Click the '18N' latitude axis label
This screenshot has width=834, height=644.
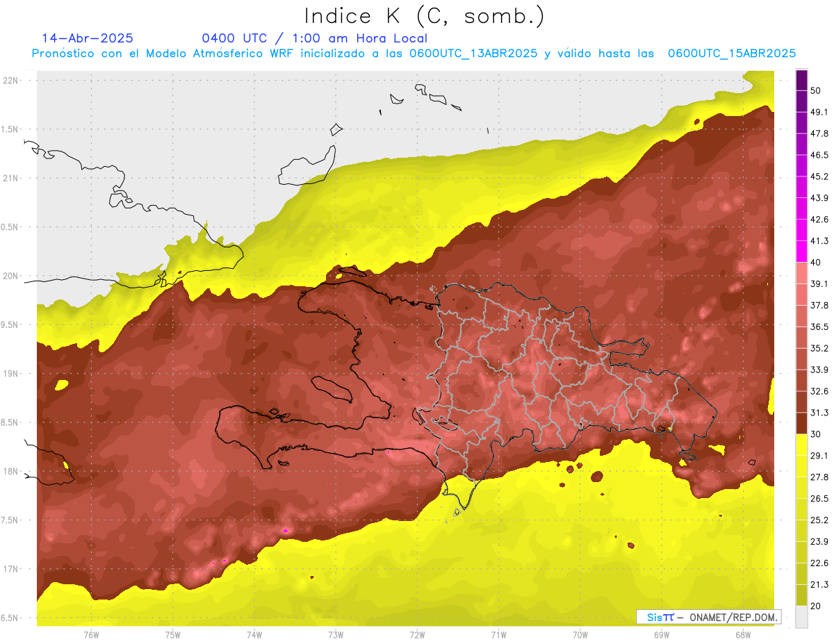tap(11, 471)
